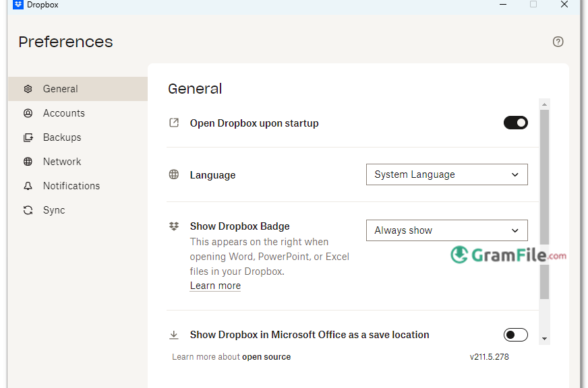Enable Show Dropbox in Microsoft Office toggle

click(x=515, y=334)
